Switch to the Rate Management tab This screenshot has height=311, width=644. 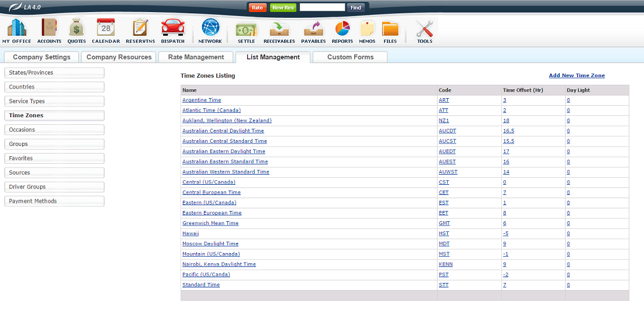pyautogui.click(x=196, y=57)
